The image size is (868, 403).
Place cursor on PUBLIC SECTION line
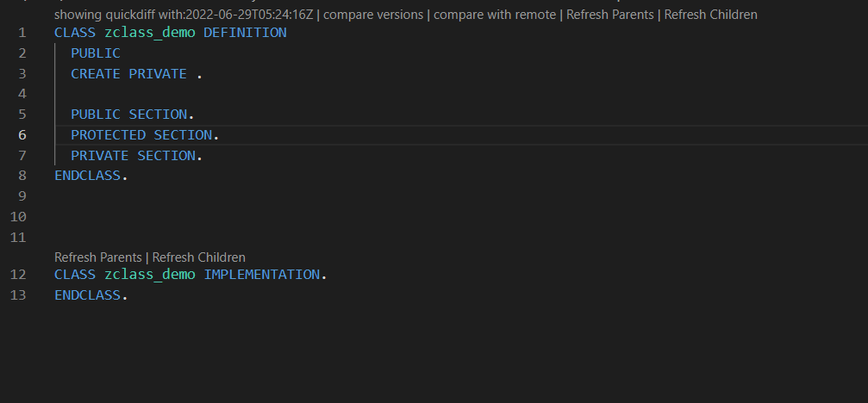click(x=131, y=115)
